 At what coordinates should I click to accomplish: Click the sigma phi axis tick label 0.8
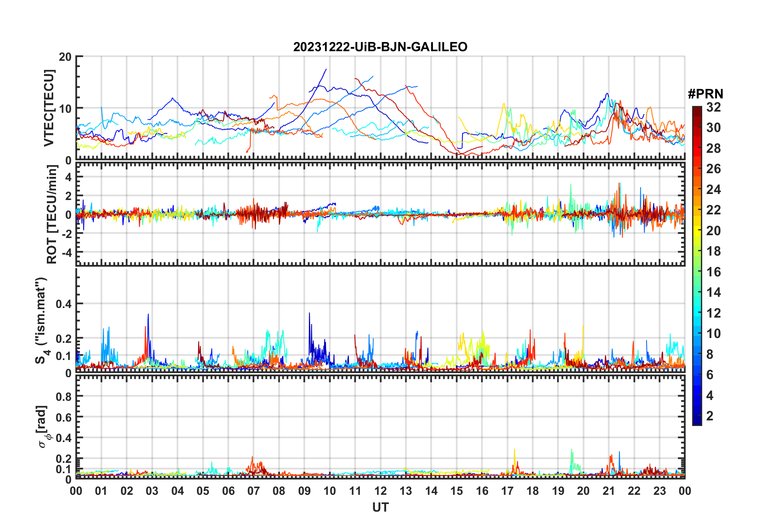(x=64, y=396)
